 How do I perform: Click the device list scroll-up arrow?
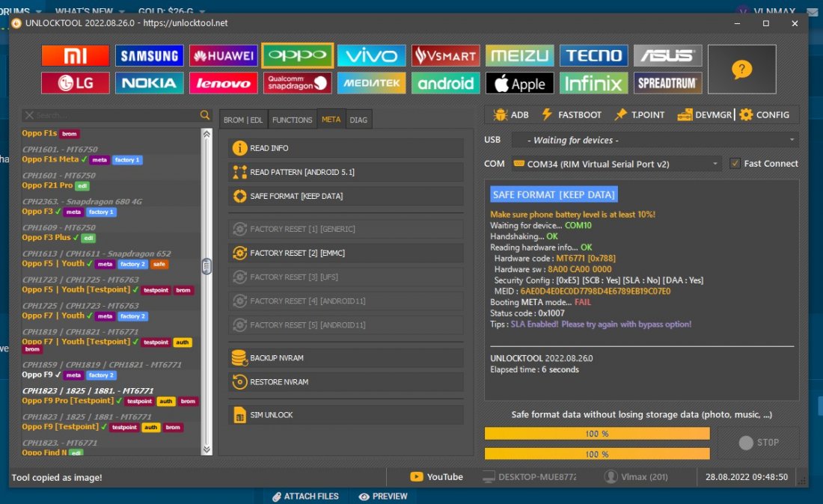pos(206,135)
